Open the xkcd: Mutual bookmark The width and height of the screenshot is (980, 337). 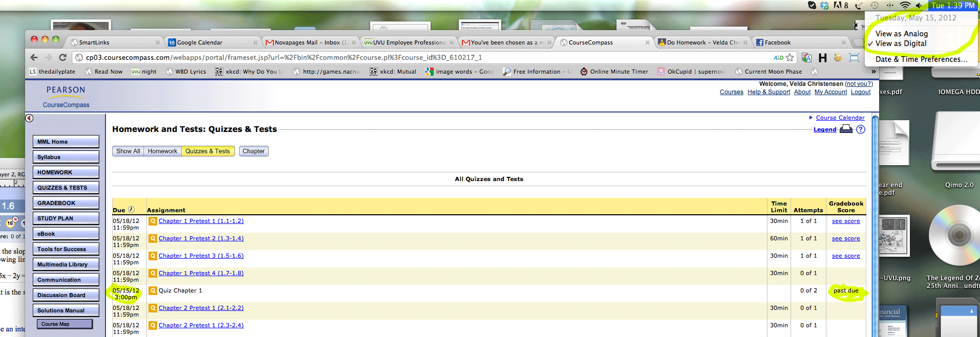[393, 72]
